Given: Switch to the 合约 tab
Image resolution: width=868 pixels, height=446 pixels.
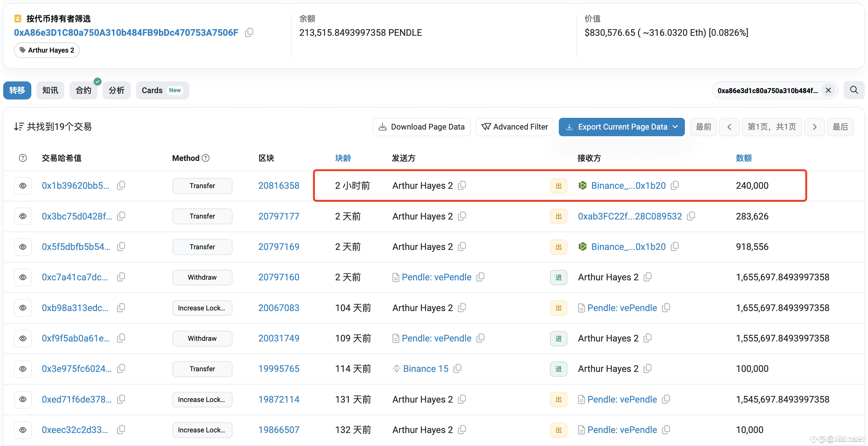Looking at the screenshot, I should (83, 90).
